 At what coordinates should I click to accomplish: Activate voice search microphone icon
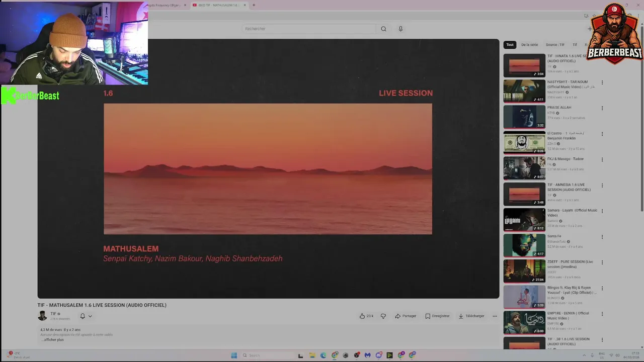pyautogui.click(x=400, y=29)
